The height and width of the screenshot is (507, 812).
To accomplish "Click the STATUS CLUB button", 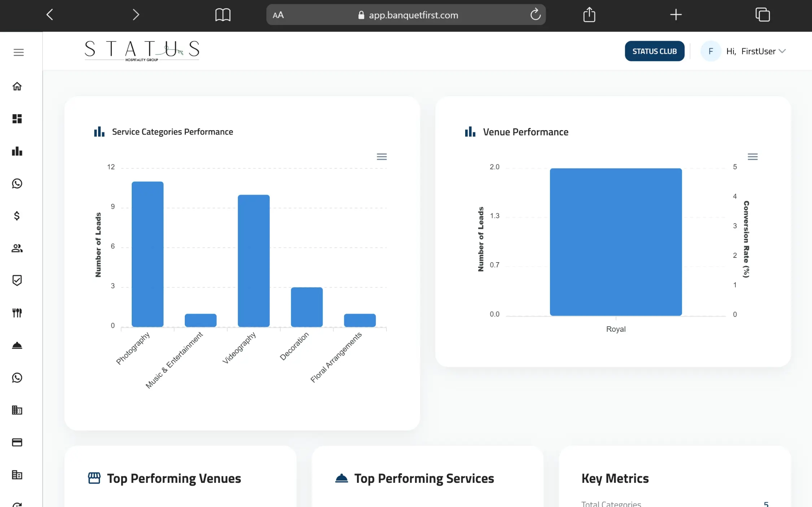I will [654, 51].
